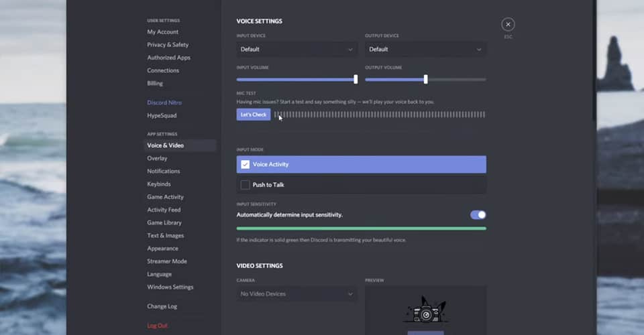Viewport: 644px width, 335px height.
Task: Select Connections in the sidebar
Action: coord(163,70)
